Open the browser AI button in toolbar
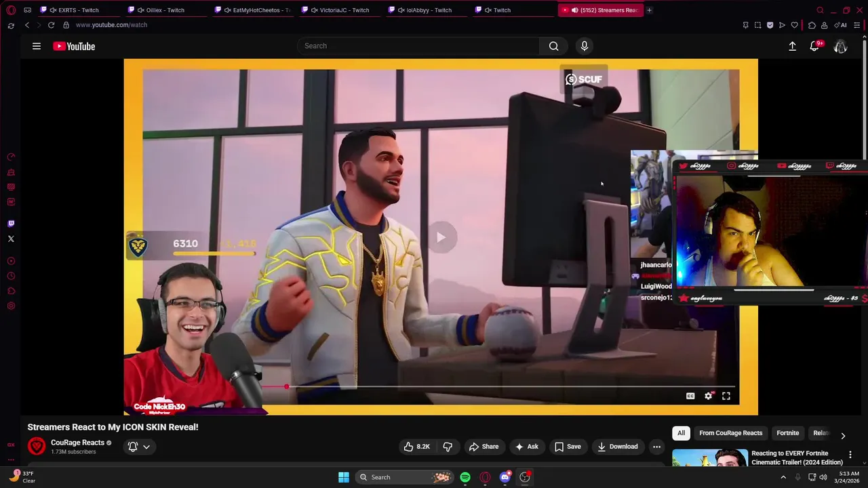The width and height of the screenshot is (868, 488). pos(840,25)
